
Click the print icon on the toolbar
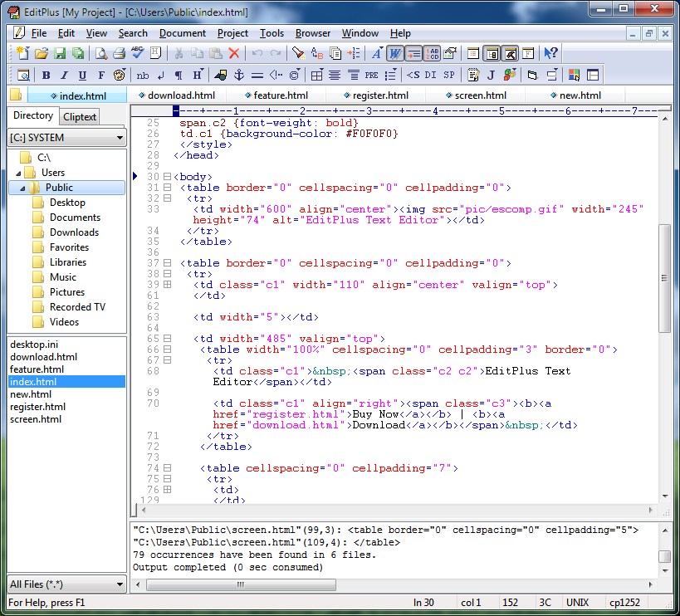click(x=120, y=53)
